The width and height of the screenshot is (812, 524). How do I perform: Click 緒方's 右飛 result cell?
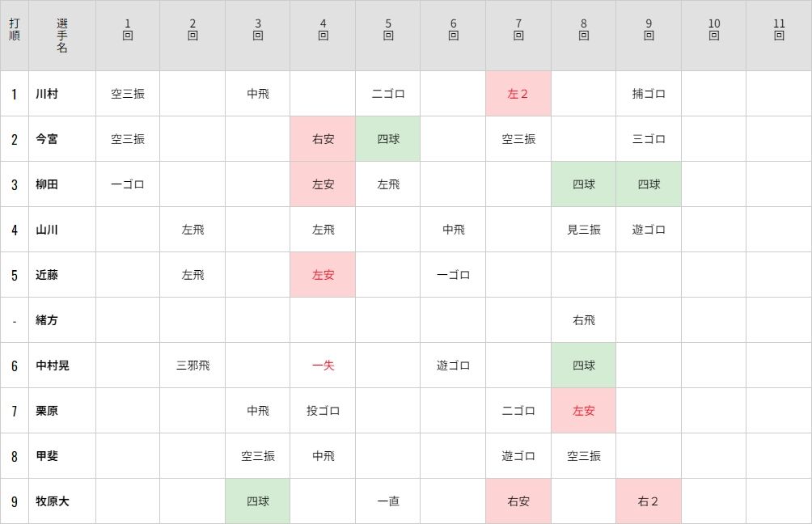[x=584, y=320]
